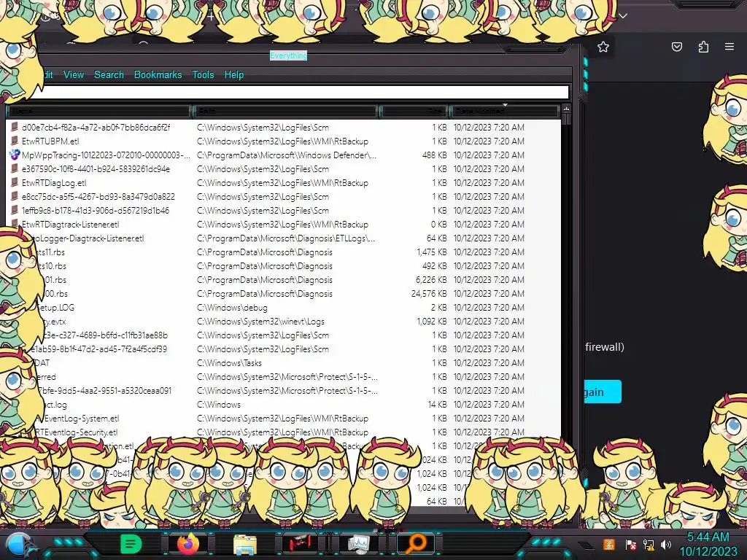
Task: Click the 488 KB size cell
Action: (x=435, y=155)
